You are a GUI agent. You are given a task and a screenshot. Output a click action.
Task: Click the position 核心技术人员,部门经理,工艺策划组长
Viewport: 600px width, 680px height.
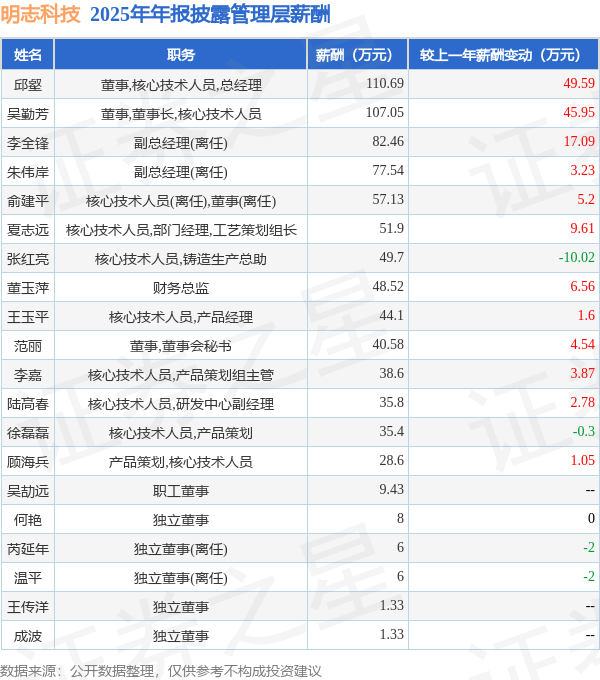click(x=181, y=230)
